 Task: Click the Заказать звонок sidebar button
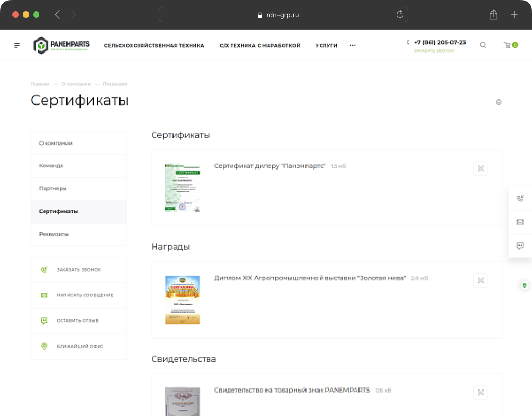78,270
